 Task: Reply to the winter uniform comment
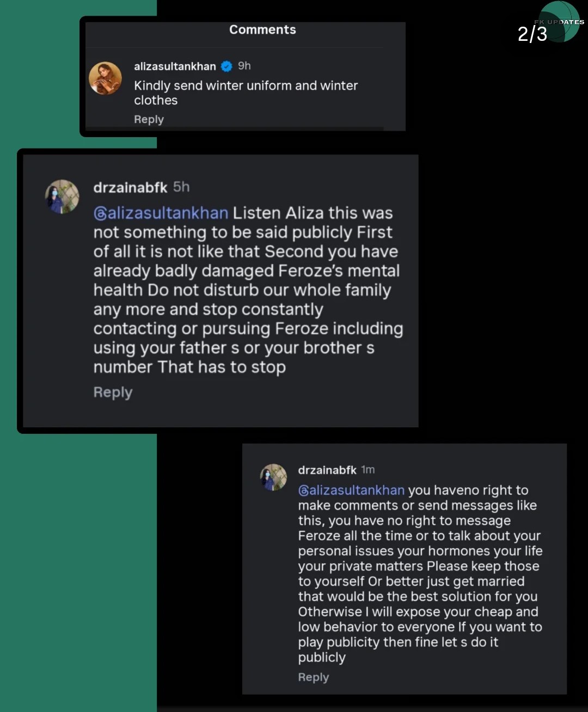(x=149, y=119)
